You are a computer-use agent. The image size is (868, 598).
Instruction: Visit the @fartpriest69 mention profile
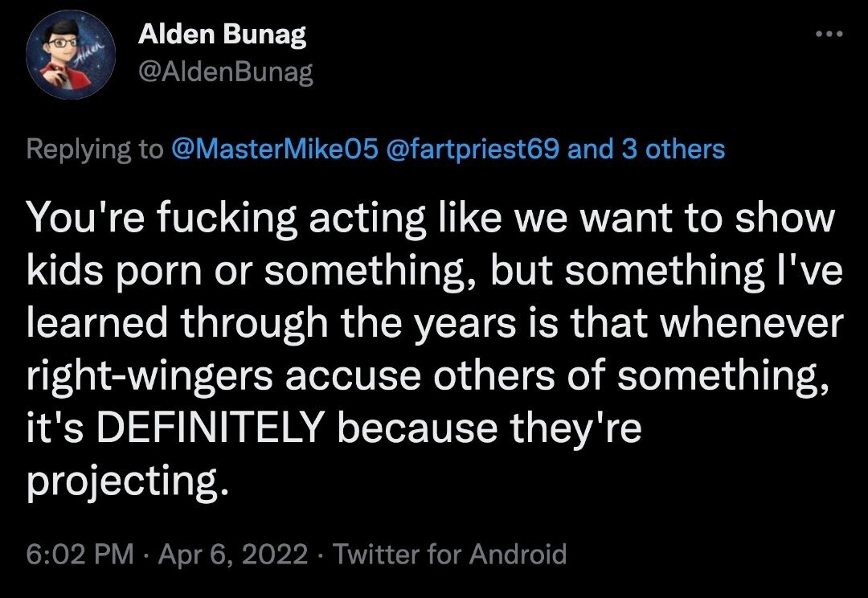[x=473, y=149]
